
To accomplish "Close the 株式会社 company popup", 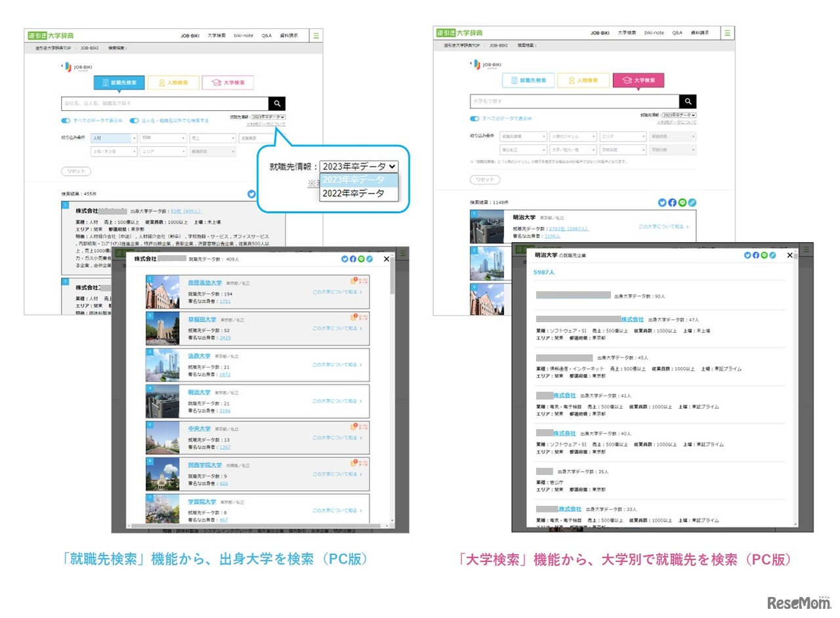I will click(386, 259).
